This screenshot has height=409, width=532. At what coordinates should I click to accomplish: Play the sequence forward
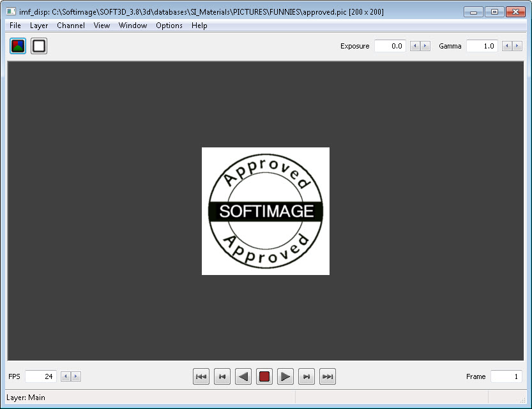point(285,376)
